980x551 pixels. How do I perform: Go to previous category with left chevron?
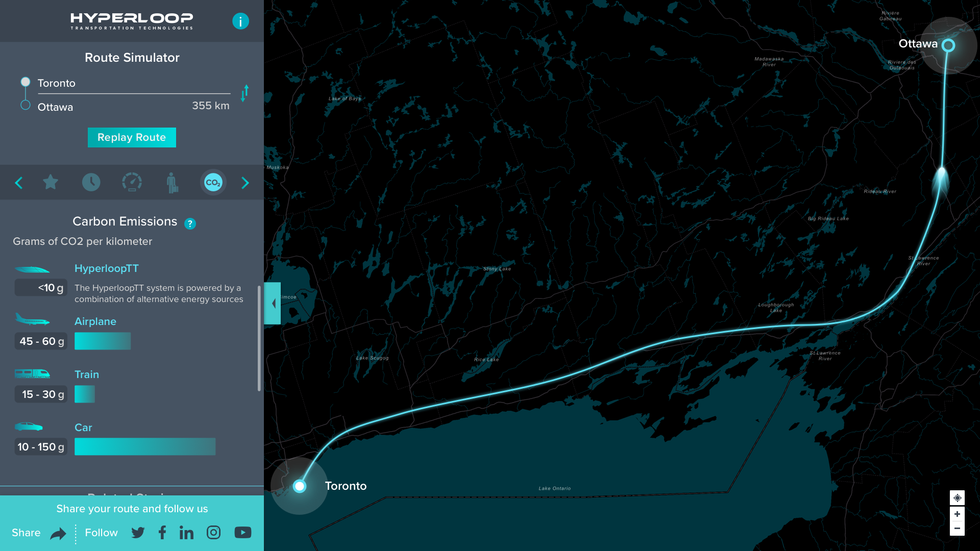19,183
